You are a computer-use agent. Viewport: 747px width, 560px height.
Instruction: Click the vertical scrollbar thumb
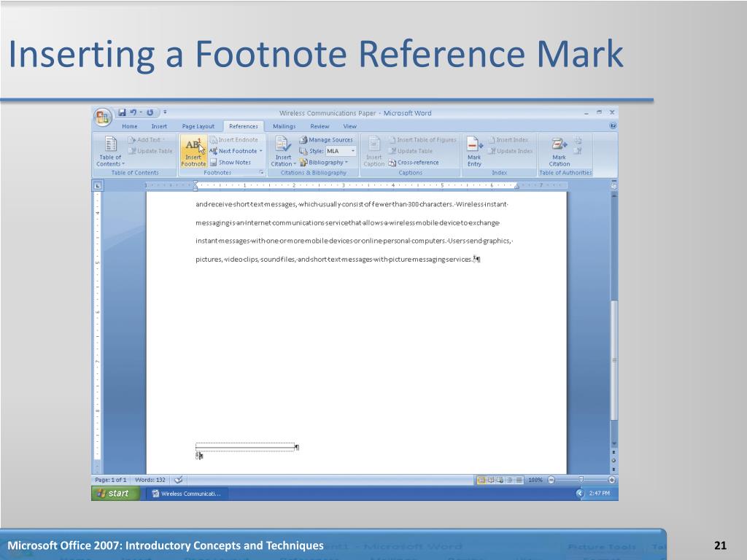[x=614, y=359]
